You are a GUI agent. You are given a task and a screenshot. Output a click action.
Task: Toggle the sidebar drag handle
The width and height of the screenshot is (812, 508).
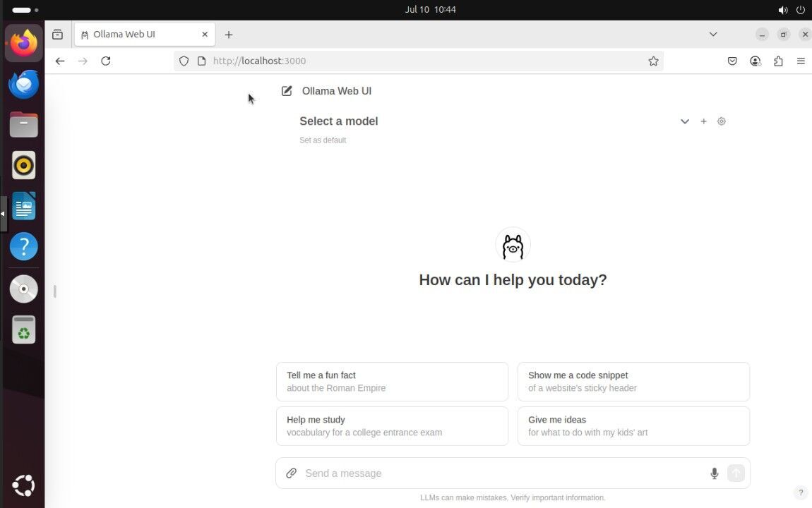click(x=55, y=291)
